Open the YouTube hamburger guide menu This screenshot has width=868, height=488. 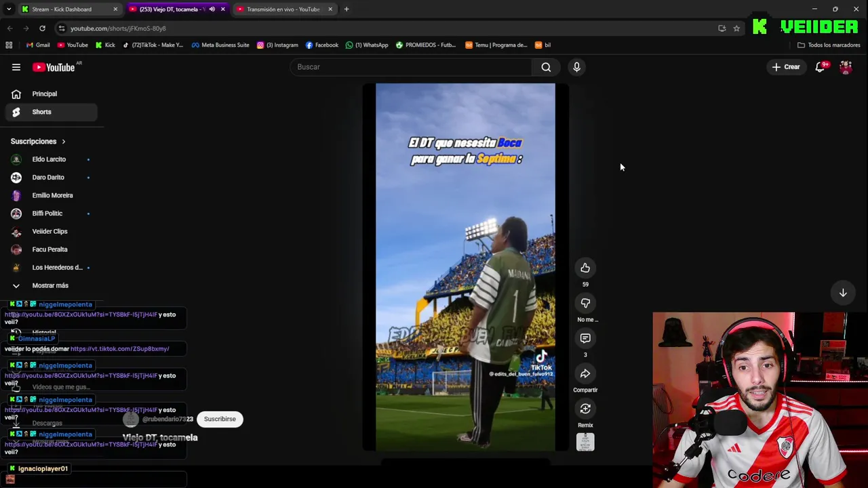point(16,67)
